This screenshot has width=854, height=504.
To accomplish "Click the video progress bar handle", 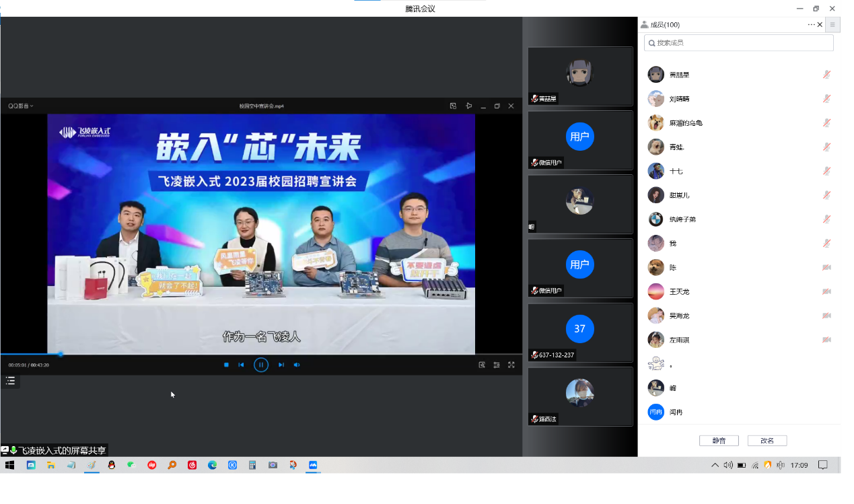I will 61,354.
